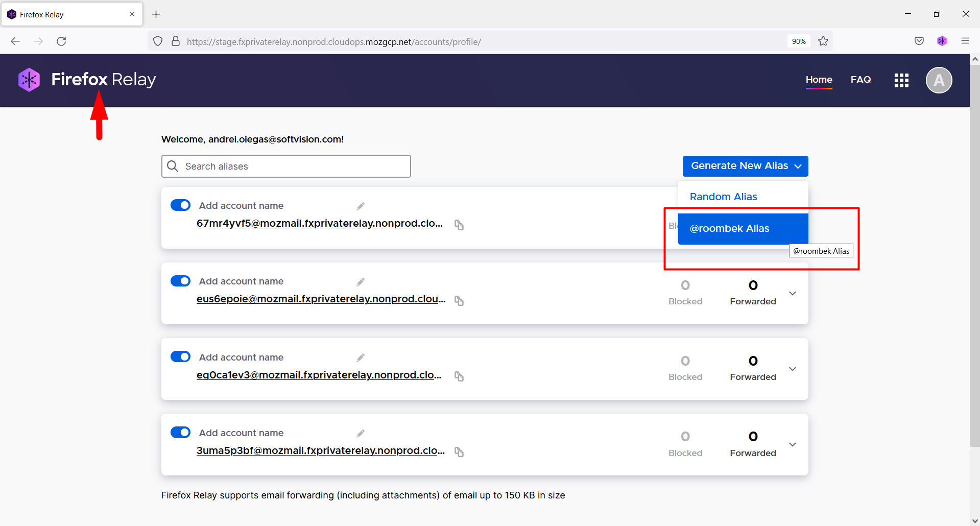The image size is (980, 526).
Task: Choose Random Alias generation
Action: 723,197
